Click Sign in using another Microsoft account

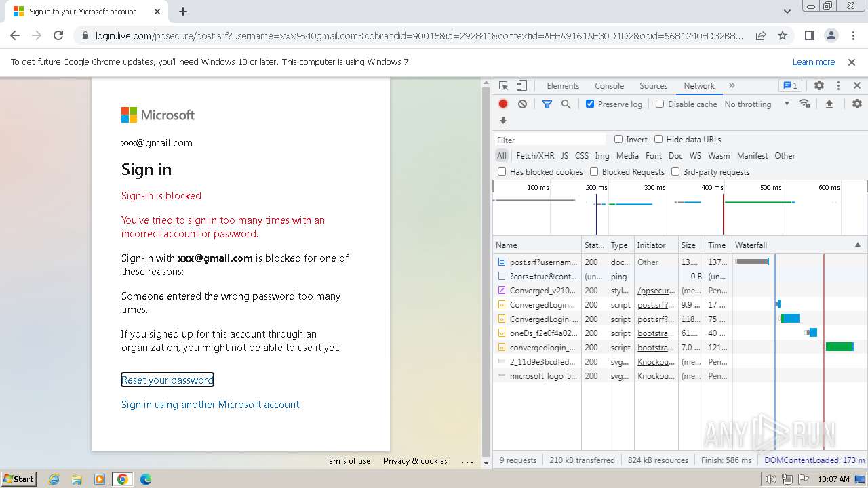(x=210, y=404)
